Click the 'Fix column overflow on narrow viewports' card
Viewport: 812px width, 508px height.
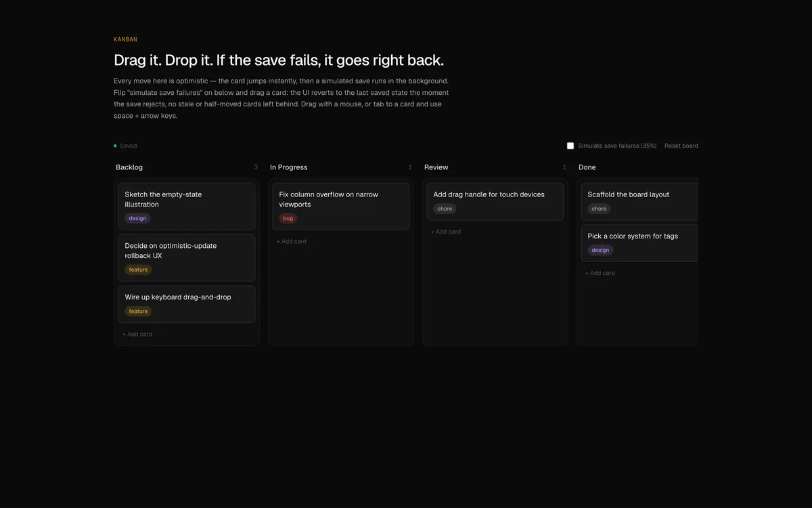[341, 206]
